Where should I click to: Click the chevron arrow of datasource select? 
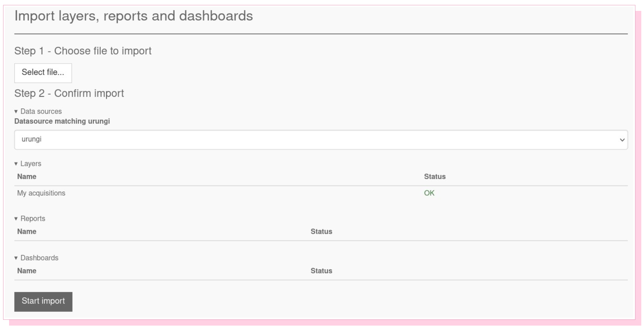click(622, 140)
